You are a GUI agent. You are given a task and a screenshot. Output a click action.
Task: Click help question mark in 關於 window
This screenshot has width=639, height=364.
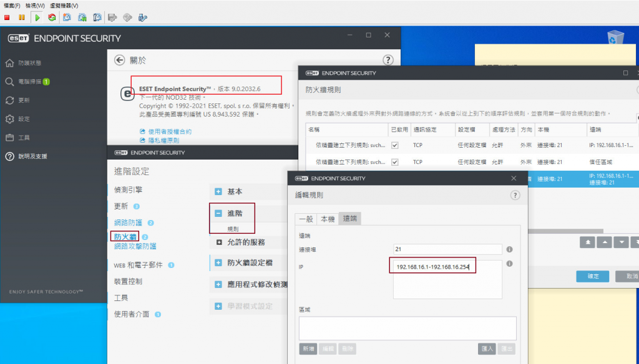coord(388,60)
